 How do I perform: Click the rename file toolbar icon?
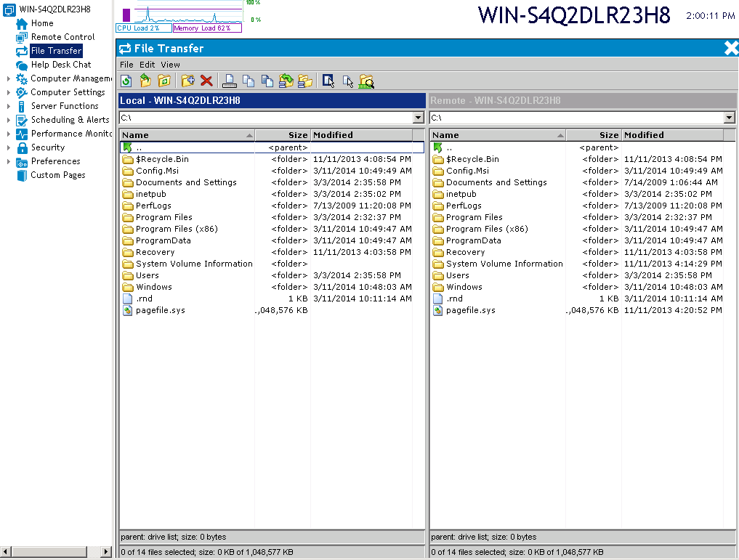(x=230, y=81)
